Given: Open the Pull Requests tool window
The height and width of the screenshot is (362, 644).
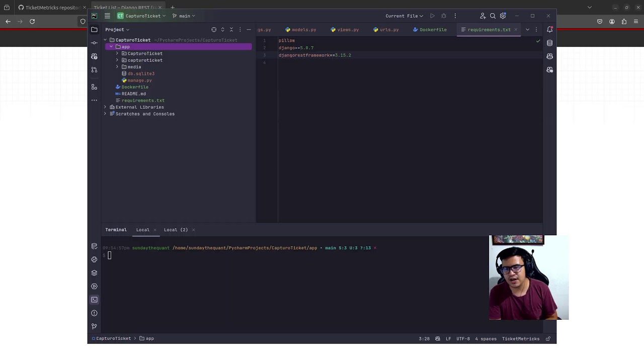Looking at the screenshot, I should (x=94, y=69).
